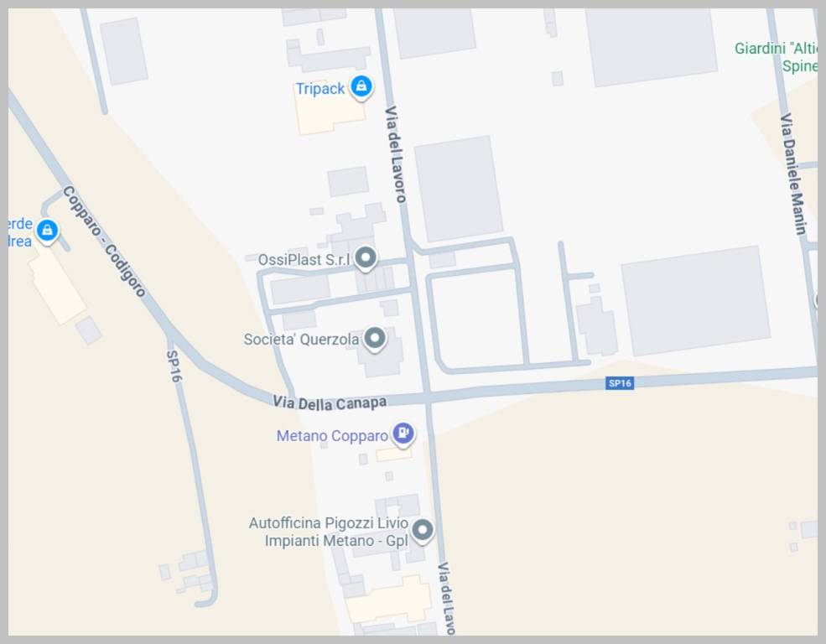Select the Autofficina Pigozzi Livio pin
Viewport: 826px width, 644px height.
click(x=422, y=530)
